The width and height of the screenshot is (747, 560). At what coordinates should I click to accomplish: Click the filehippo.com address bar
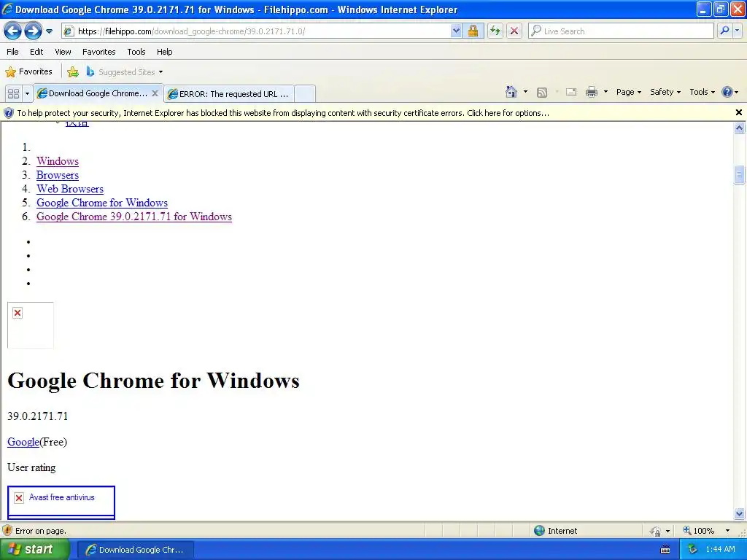(258, 31)
